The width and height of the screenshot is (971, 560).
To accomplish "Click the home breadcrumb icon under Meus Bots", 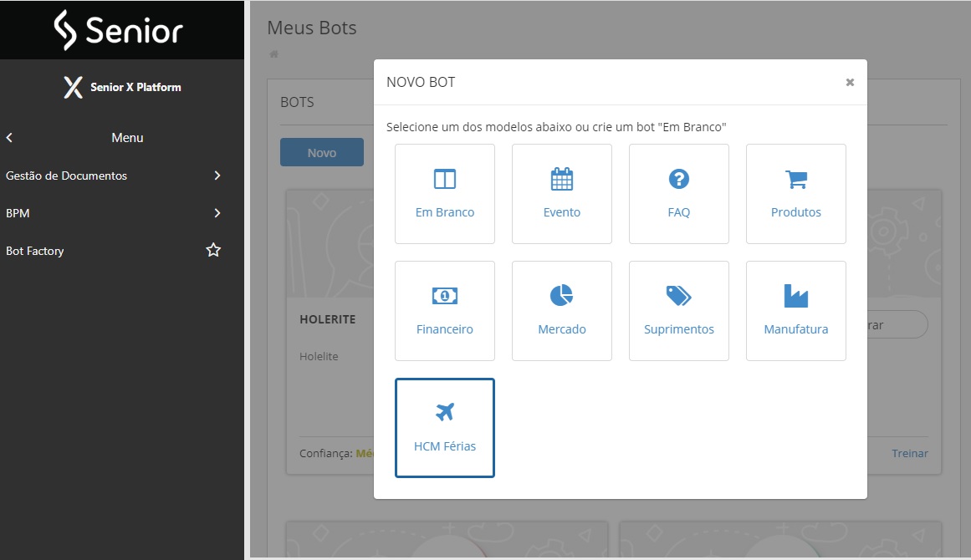I will [x=273, y=54].
